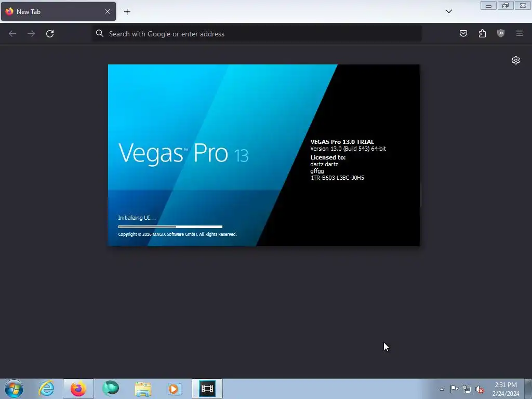Open Action Center flag icon
The width and height of the screenshot is (532, 399).
[454, 389]
